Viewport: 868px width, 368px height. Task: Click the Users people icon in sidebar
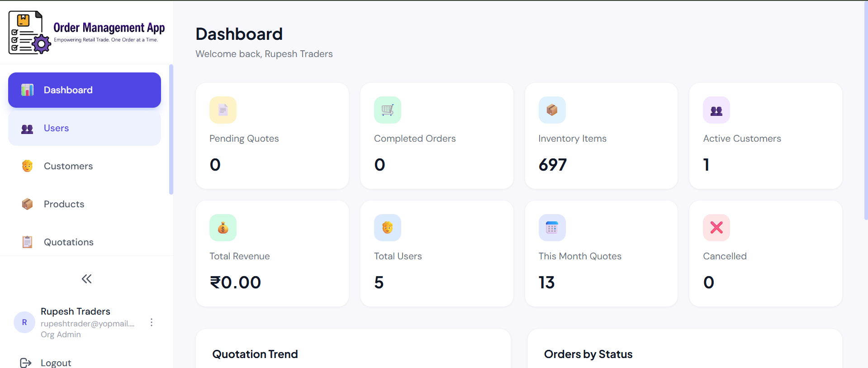27,129
